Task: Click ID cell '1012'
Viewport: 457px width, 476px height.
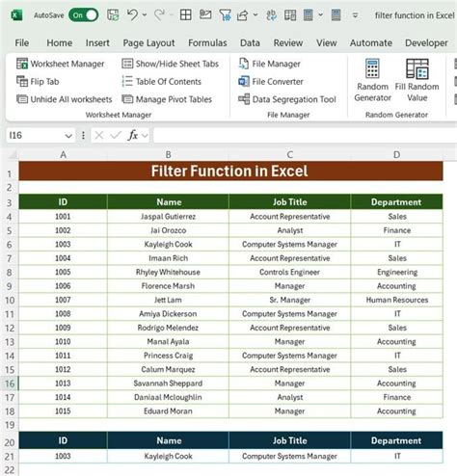Action: 63,369
